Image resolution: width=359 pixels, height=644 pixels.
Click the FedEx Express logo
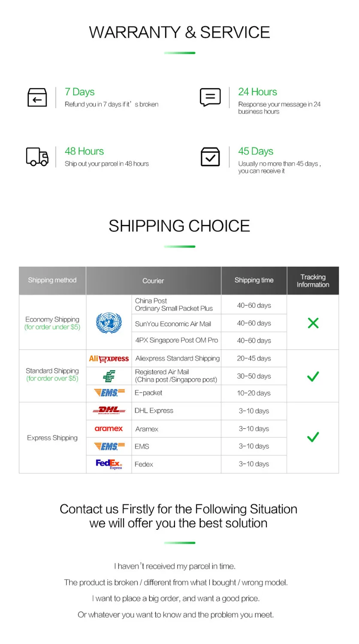[x=109, y=464]
